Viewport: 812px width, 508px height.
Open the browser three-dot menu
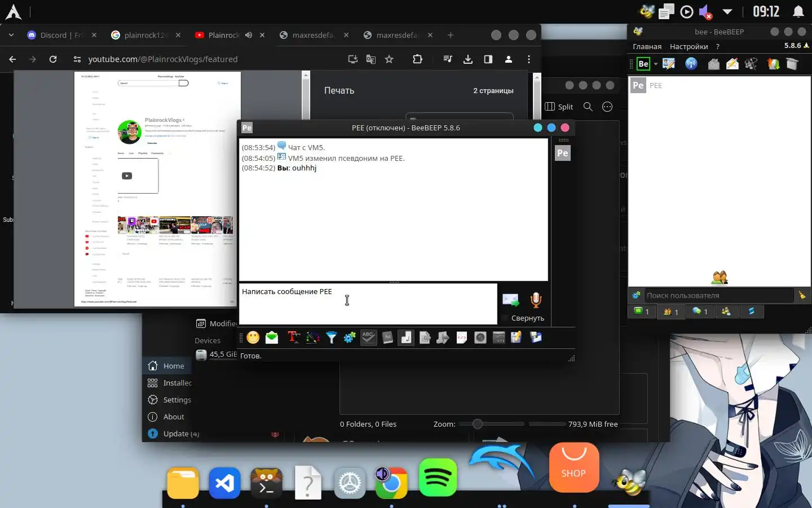click(528, 59)
